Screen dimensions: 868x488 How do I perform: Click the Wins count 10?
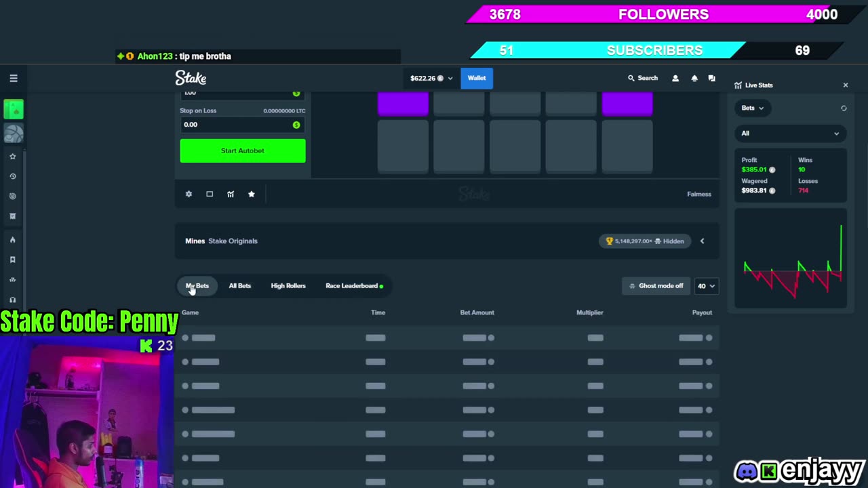click(802, 170)
